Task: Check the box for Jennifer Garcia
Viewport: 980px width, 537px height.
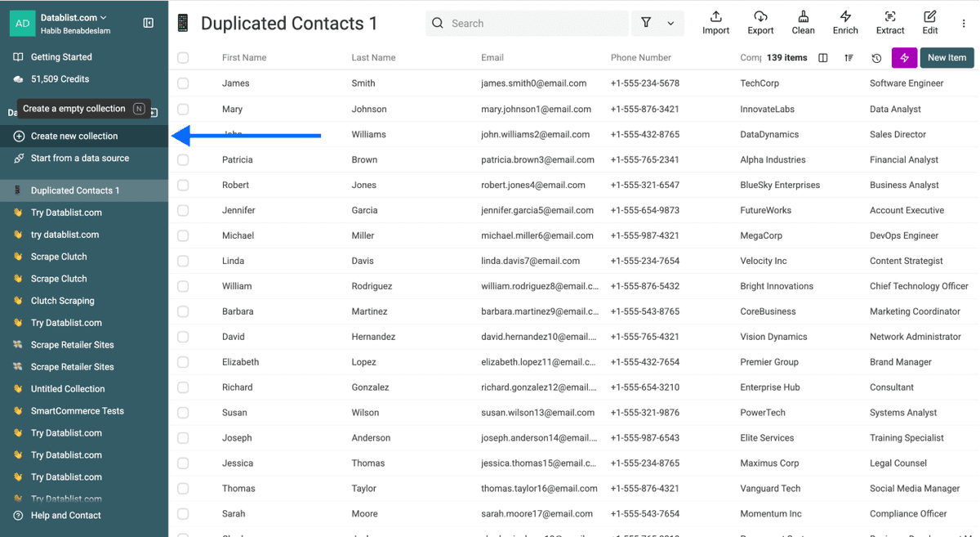Action: (183, 211)
